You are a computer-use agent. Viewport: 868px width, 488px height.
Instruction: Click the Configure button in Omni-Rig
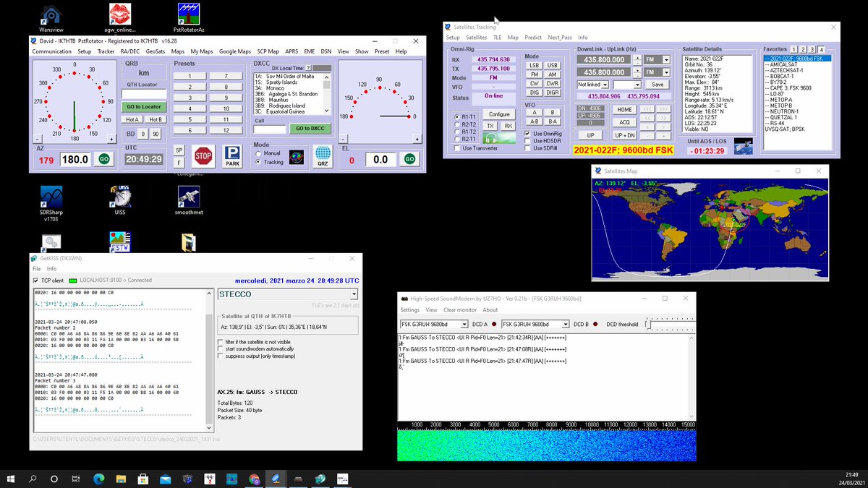499,114
